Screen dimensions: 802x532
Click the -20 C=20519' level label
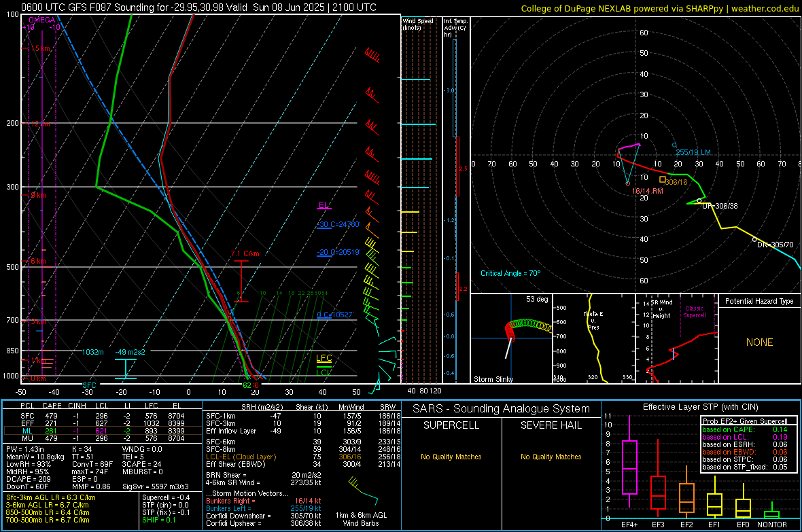338,252
